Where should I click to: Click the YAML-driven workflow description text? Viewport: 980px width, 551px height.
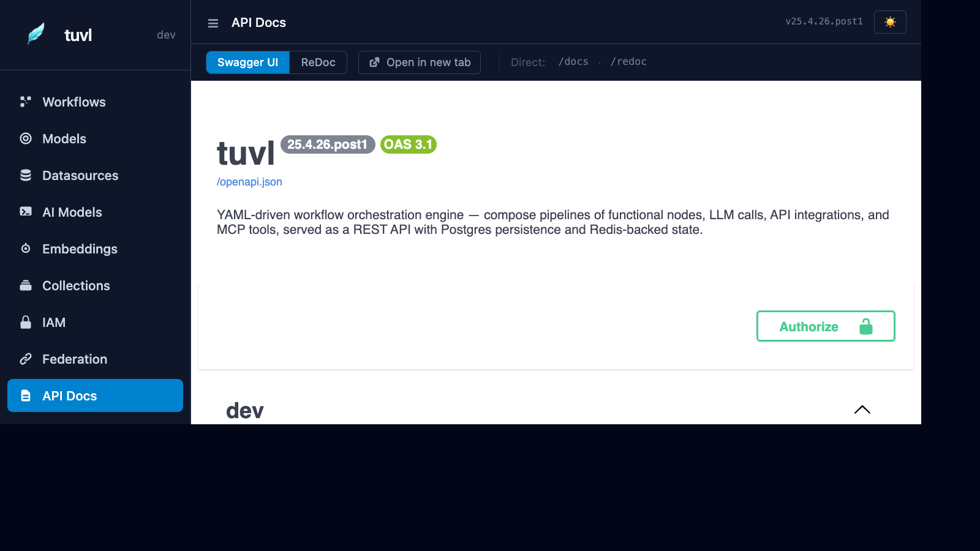553,222
